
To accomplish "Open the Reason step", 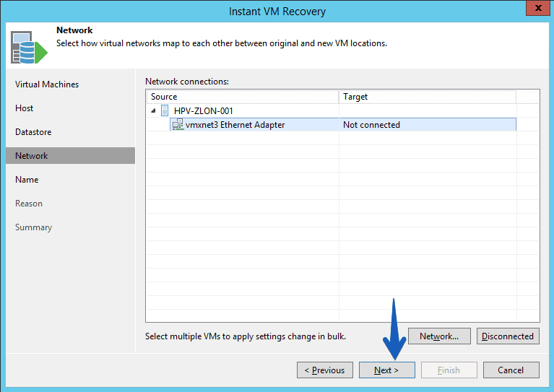I will pyautogui.click(x=29, y=204).
